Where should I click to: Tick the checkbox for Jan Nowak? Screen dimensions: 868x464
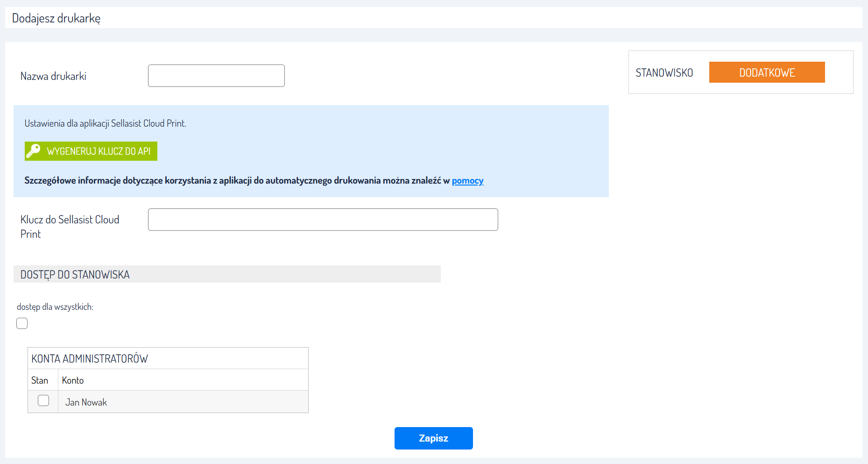(43, 401)
